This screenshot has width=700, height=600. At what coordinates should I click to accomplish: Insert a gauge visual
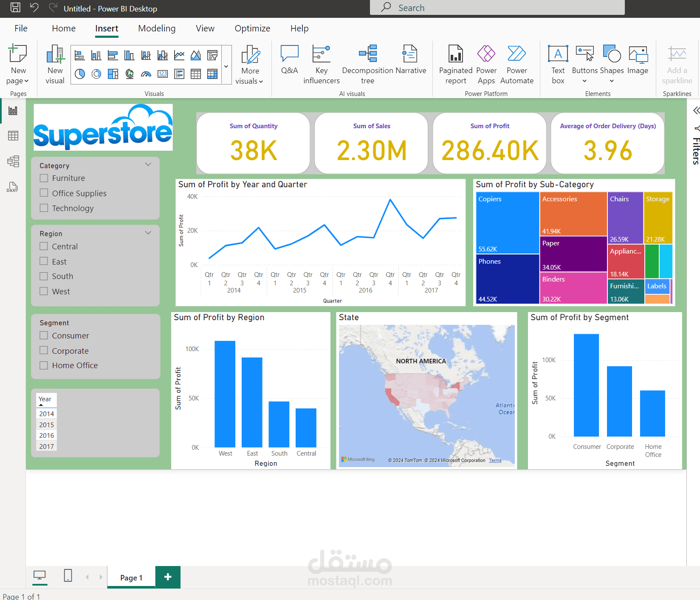pyautogui.click(x=146, y=74)
